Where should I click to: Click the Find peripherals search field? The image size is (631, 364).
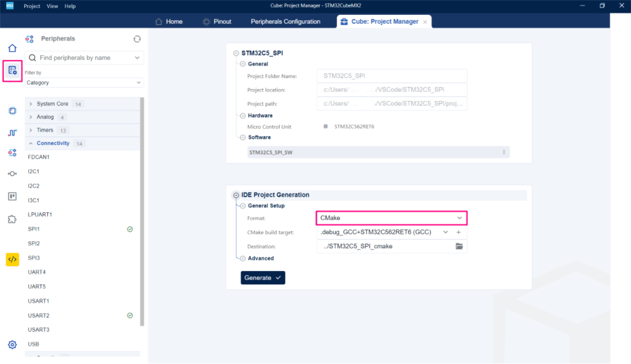[84, 58]
